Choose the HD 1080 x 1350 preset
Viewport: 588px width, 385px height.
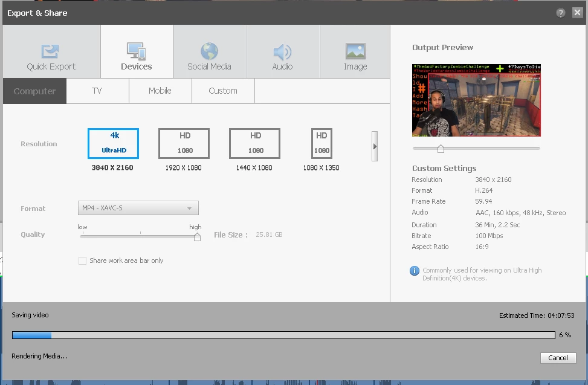(321, 144)
